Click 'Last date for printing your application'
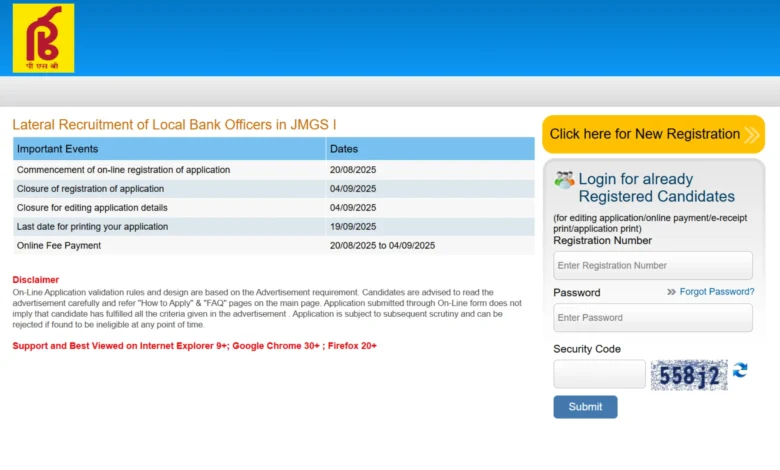780x470 pixels. click(x=93, y=226)
